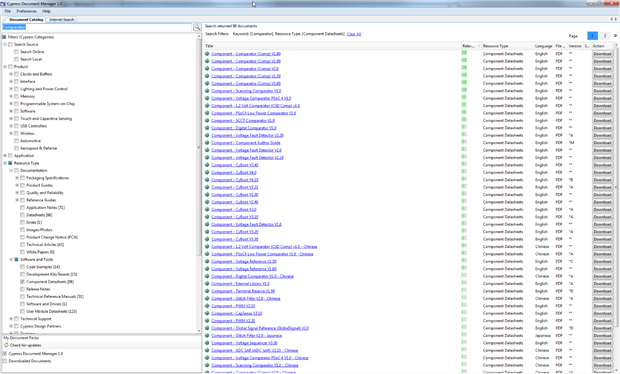
Task: Open the Preferences menu
Action: (26, 11)
